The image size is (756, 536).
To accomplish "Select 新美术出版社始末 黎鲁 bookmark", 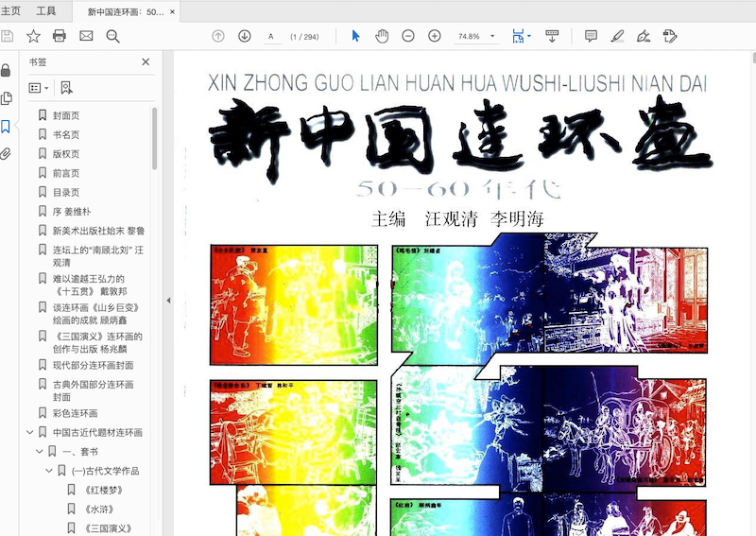I will (x=98, y=231).
